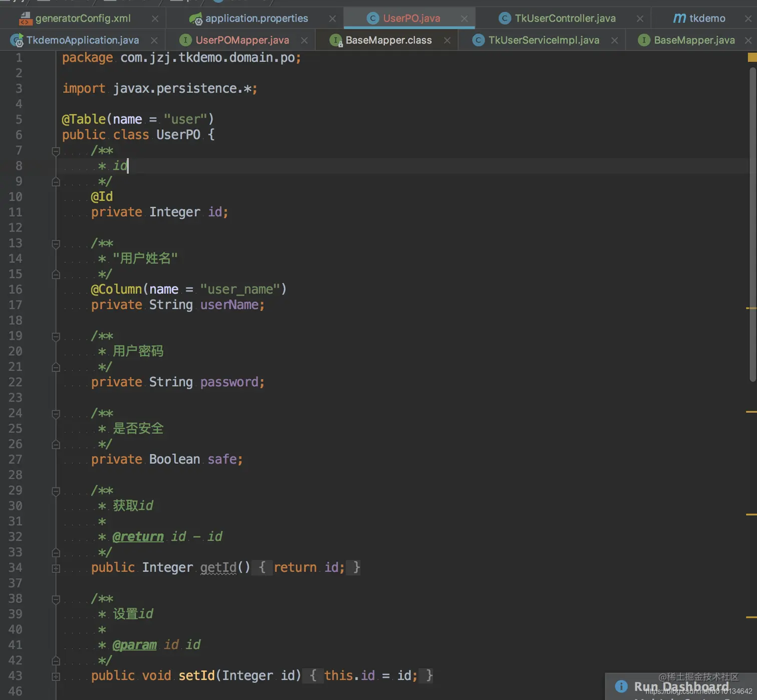Click the @param Javadoc tag on line 41
Screen dimensions: 757x700
(x=135, y=645)
